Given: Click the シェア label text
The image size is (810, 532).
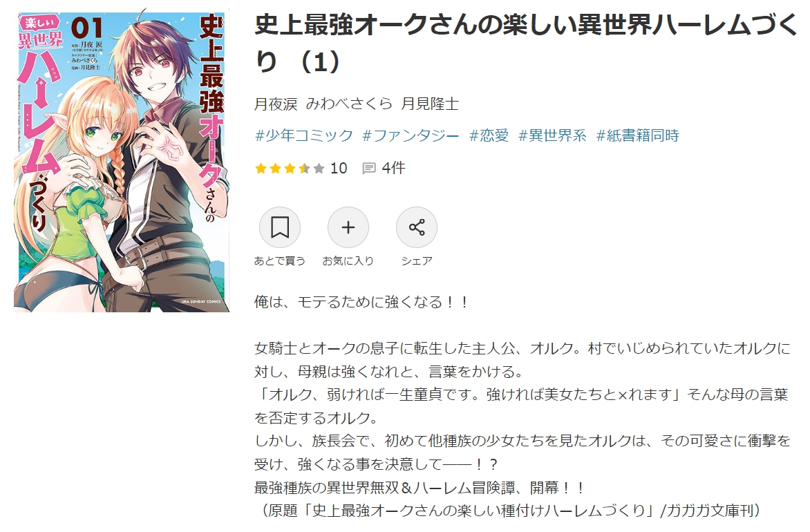Looking at the screenshot, I should click(x=416, y=261).
